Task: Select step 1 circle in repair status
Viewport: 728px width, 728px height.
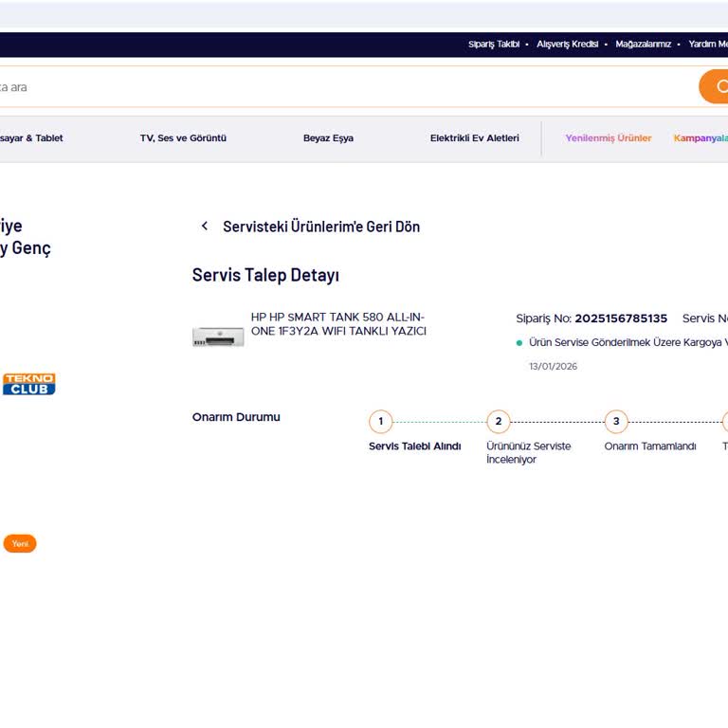Action: coord(380,422)
